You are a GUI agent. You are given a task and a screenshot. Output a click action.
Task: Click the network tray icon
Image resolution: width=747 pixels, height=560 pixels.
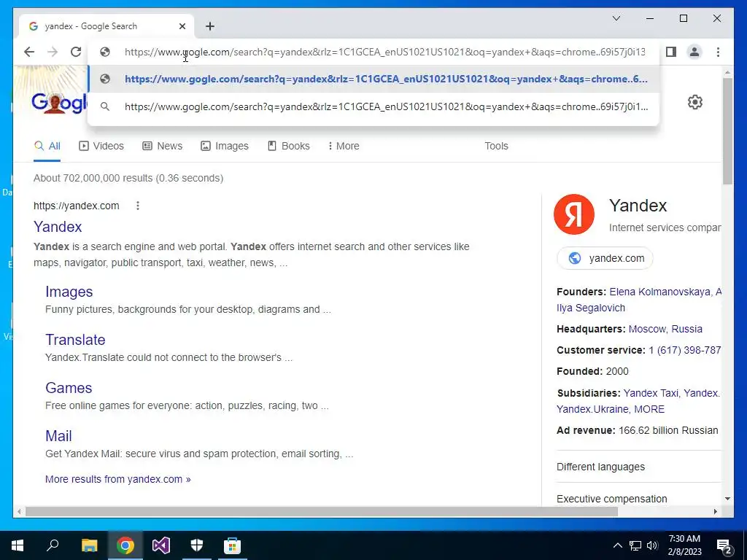[635, 545]
